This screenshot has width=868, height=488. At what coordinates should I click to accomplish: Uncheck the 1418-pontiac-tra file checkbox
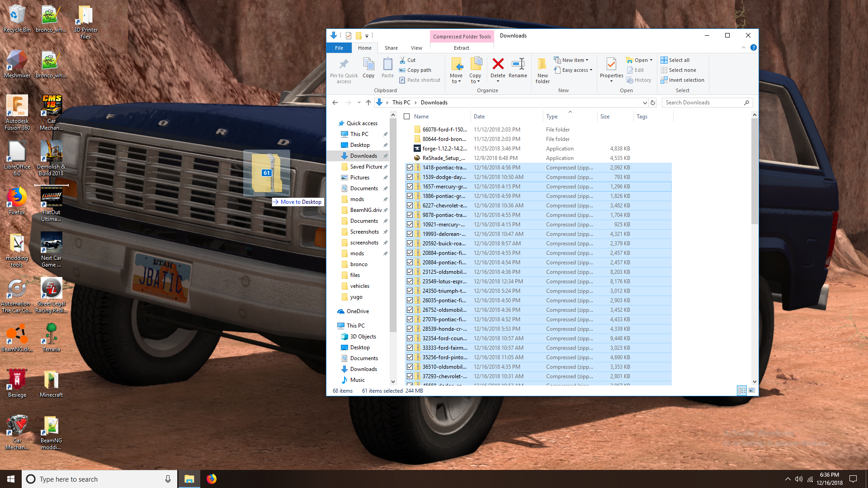(410, 168)
